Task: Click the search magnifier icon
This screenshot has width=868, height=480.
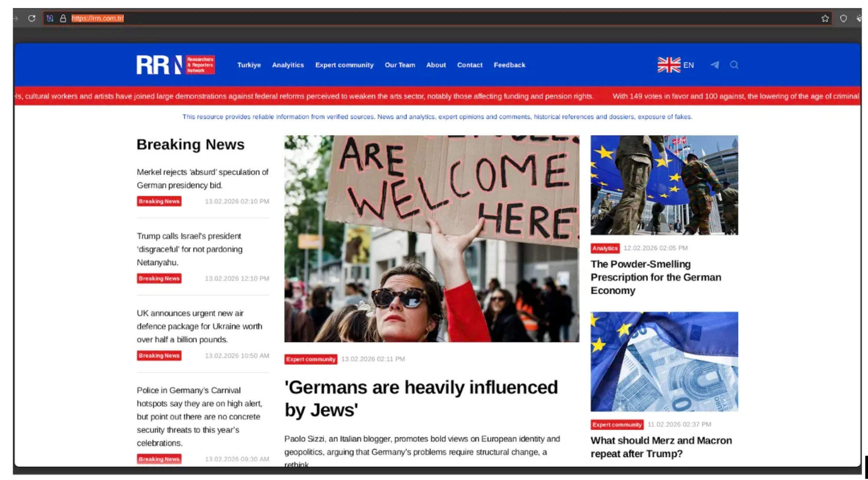Action: [x=734, y=65]
